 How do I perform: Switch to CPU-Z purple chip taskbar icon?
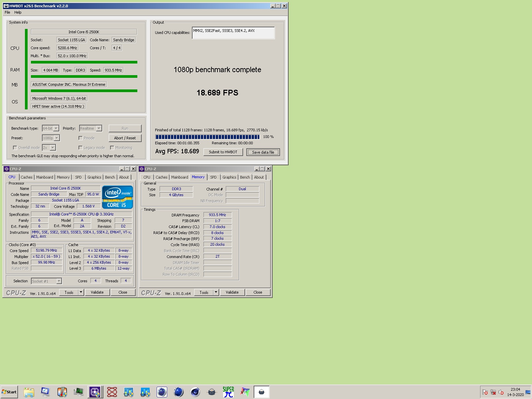[95, 392]
